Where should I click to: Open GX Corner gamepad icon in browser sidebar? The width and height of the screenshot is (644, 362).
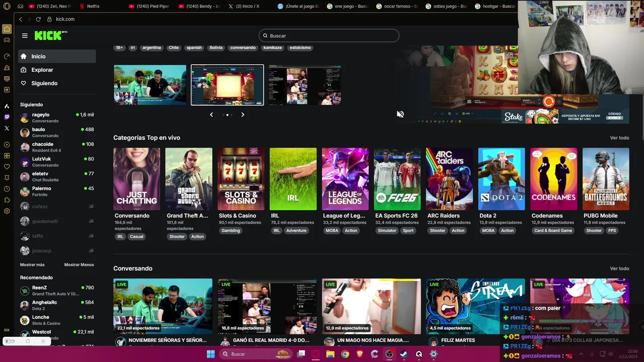pos(7,40)
